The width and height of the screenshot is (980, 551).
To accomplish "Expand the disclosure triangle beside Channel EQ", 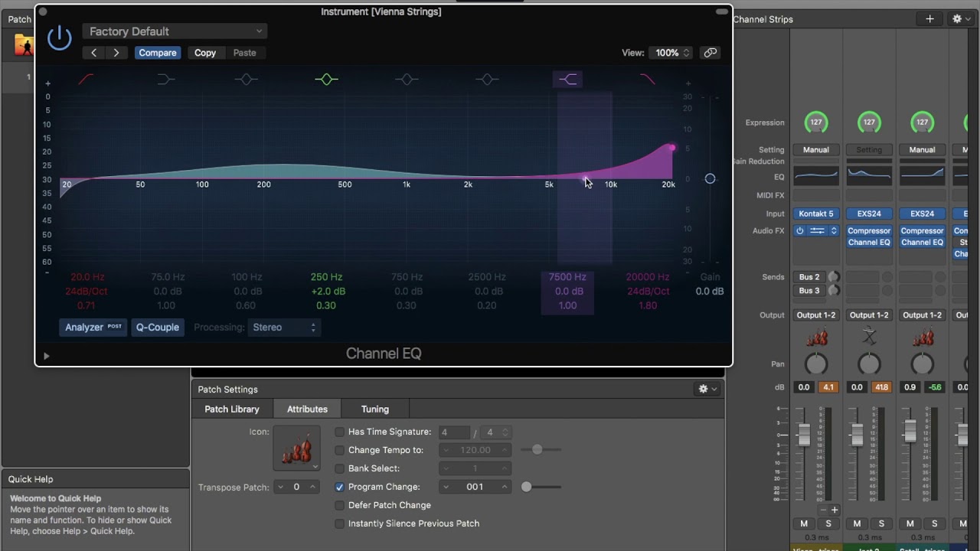I will (46, 356).
